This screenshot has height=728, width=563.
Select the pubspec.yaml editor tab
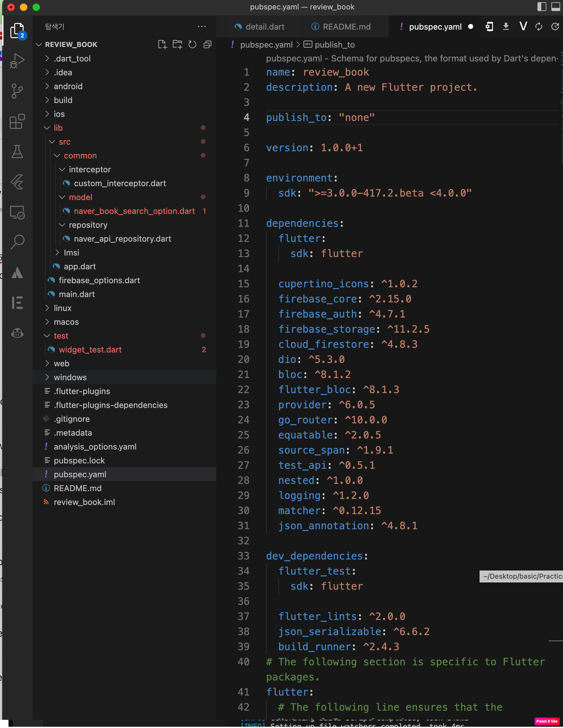(x=435, y=26)
